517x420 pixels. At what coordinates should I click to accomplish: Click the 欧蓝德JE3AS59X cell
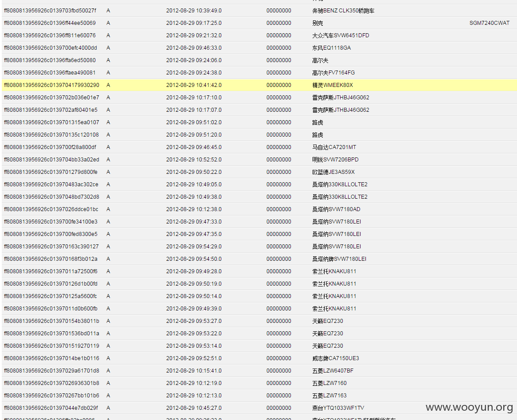click(333, 172)
